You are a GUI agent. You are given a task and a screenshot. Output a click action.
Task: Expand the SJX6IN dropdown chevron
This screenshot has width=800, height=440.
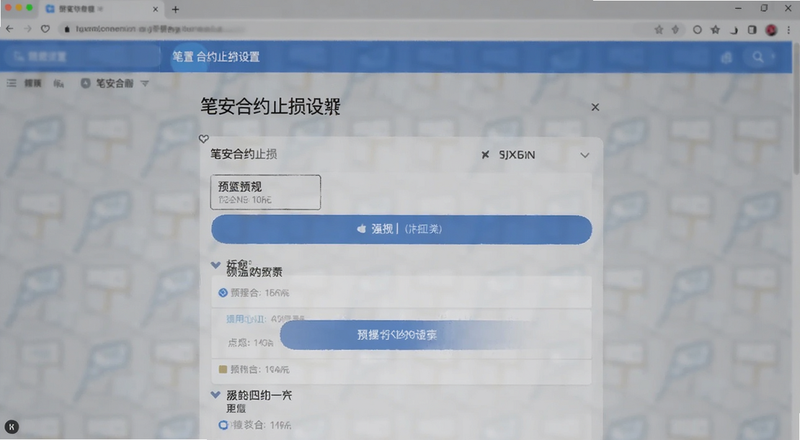585,155
